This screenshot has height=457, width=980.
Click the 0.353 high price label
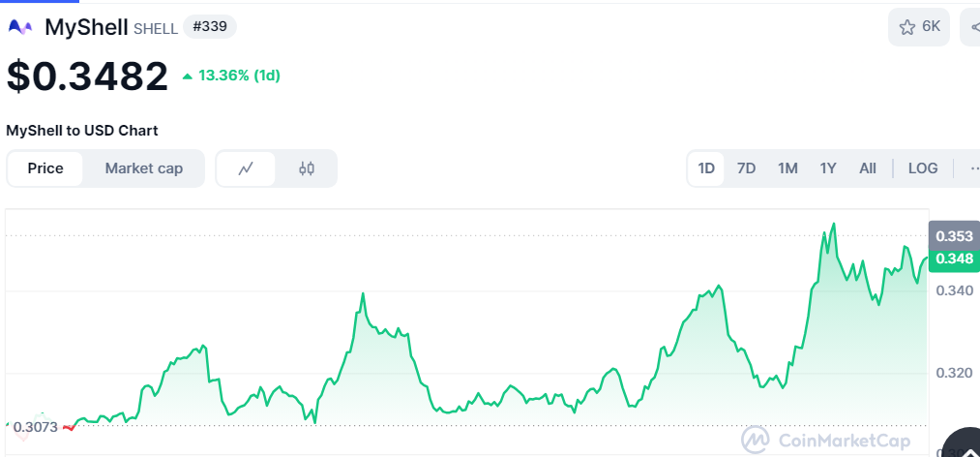click(x=955, y=235)
